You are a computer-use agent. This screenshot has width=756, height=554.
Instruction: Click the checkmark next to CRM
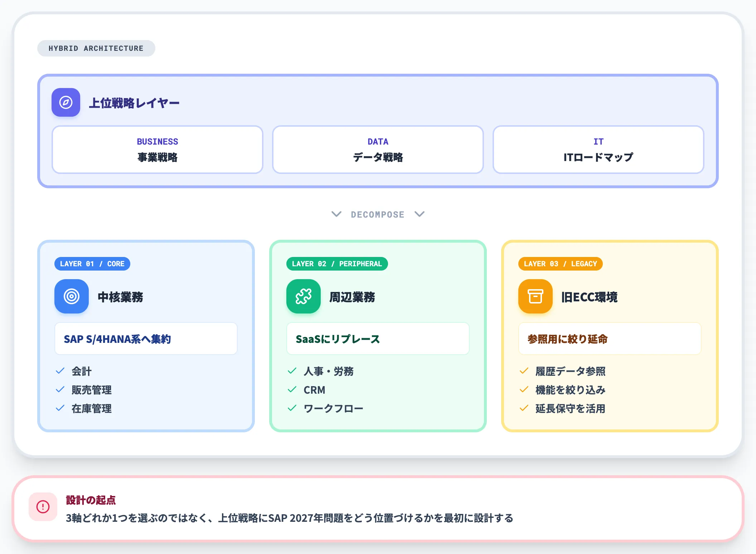(292, 390)
